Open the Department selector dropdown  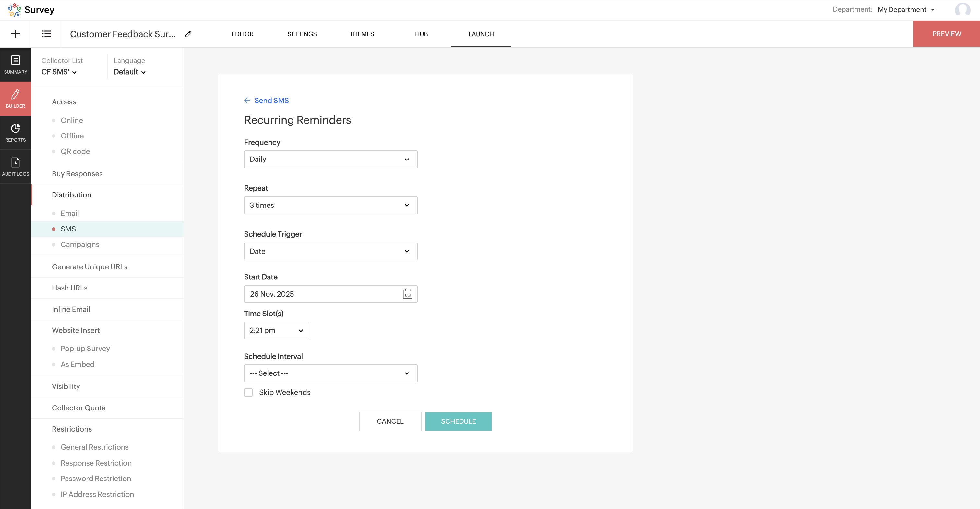906,10
